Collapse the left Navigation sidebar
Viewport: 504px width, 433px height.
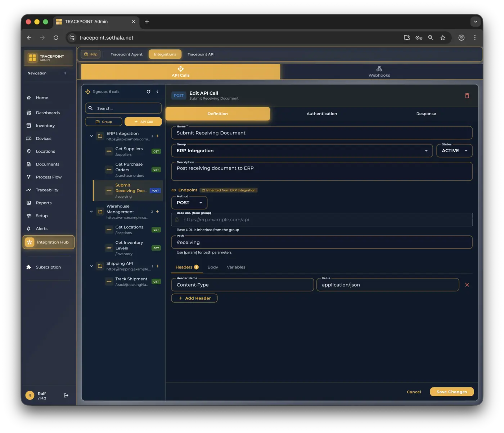[65, 73]
